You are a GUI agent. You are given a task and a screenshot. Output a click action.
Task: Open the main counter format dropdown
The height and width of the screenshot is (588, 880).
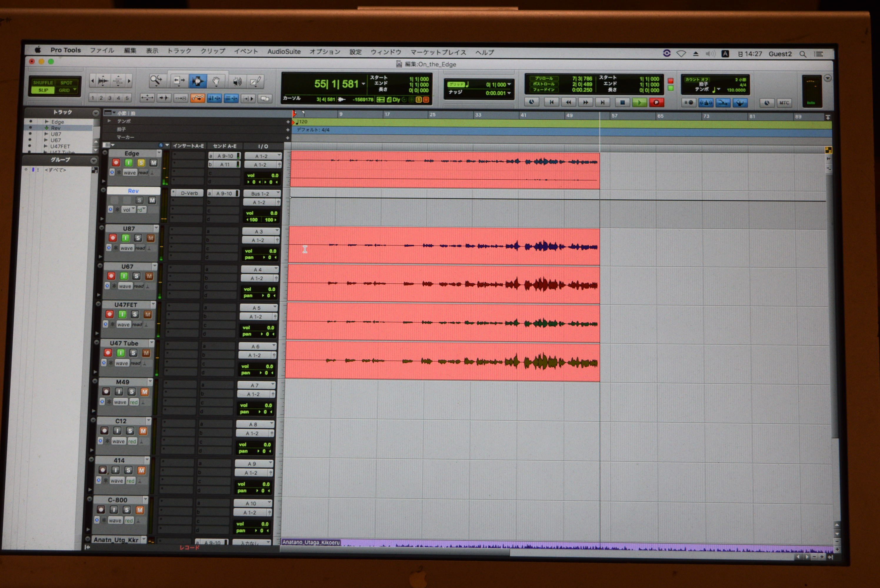click(x=364, y=84)
